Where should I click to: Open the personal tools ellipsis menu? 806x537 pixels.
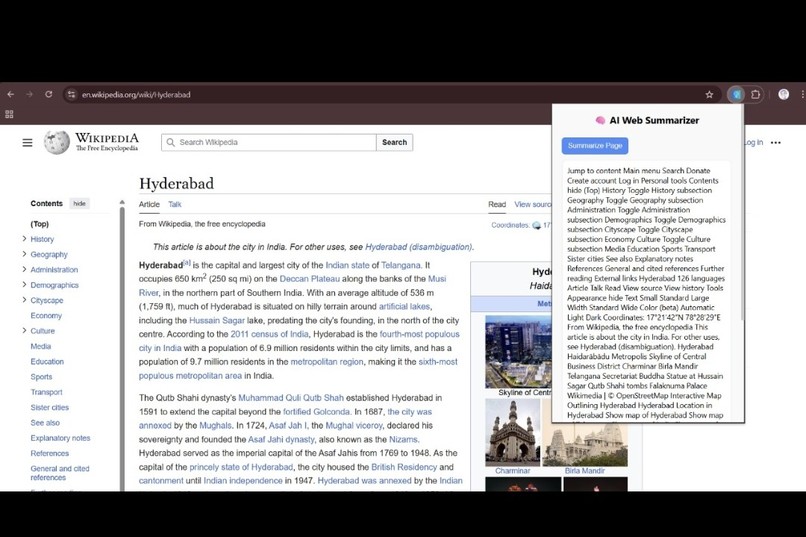click(776, 142)
